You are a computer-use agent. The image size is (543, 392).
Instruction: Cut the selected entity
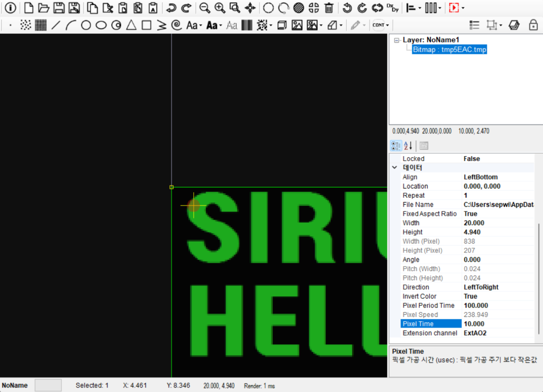(x=108, y=8)
